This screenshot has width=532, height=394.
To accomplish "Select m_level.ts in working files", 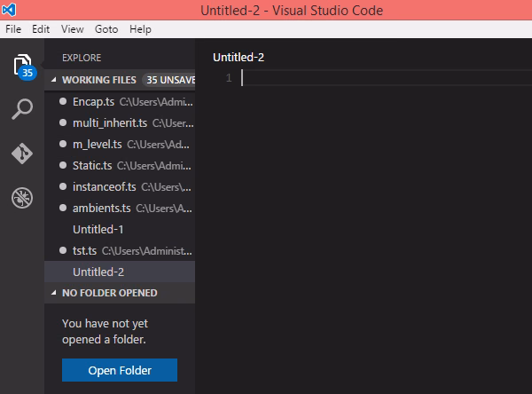I will click(x=120, y=145).
